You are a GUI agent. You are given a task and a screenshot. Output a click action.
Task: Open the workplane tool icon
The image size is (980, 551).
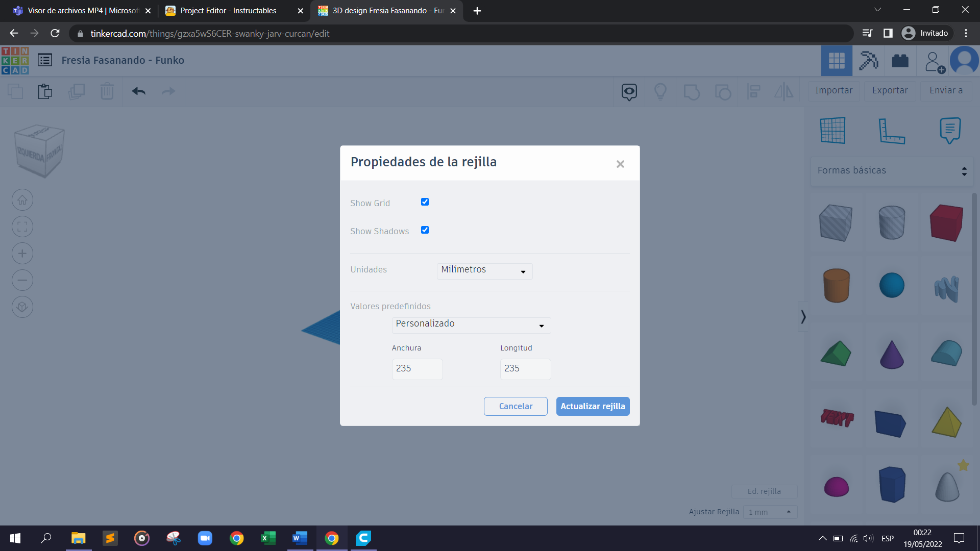coord(833,131)
